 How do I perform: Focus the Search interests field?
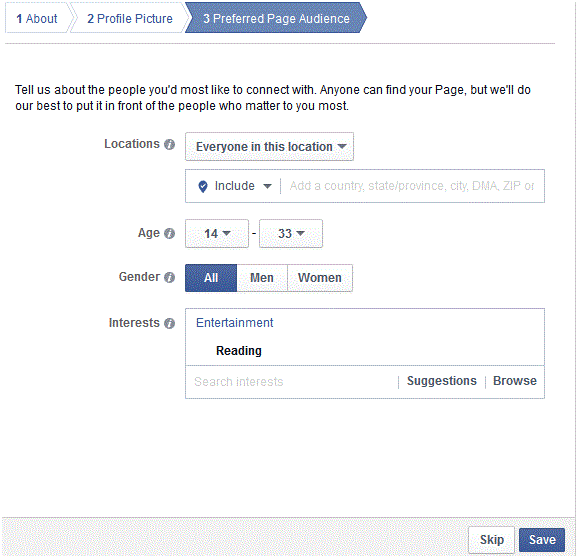click(292, 382)
